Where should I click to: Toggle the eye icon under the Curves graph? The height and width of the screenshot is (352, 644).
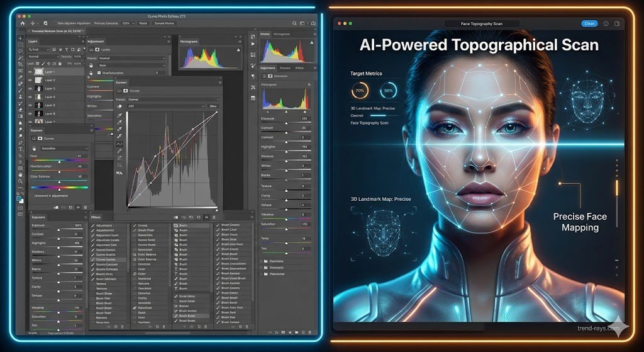(206, 217)
